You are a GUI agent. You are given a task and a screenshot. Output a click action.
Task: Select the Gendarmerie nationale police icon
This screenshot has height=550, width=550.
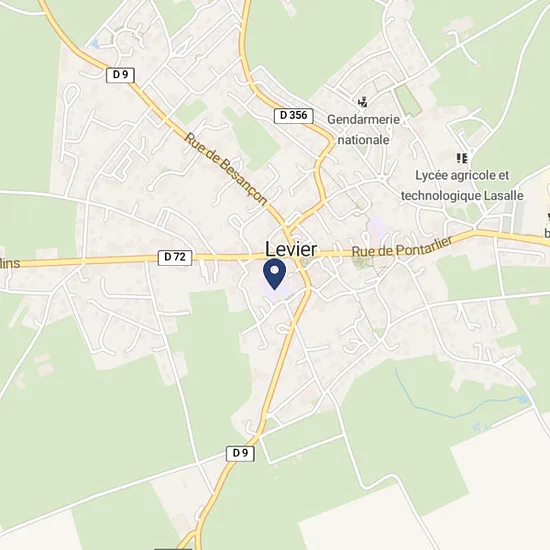click(x=363, y=102)
